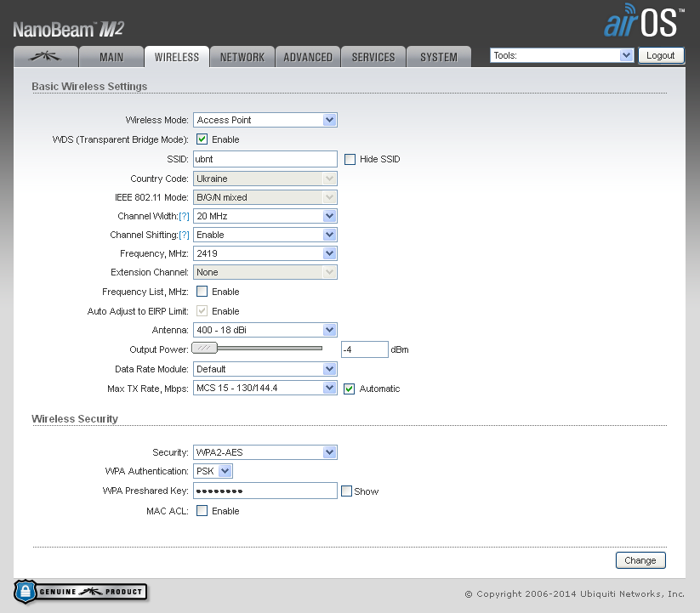Enable the MAC ACL checkbox
This screenshot has height=613, width=700.
202,511
